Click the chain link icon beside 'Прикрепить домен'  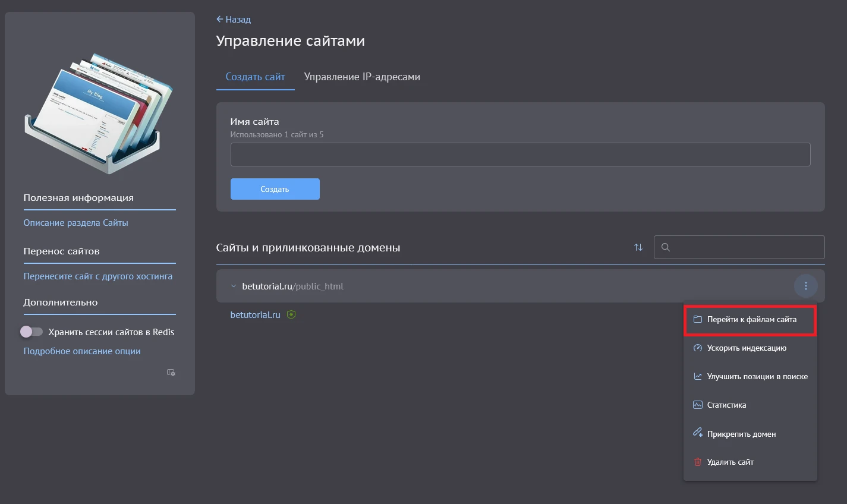click(697, 433)
